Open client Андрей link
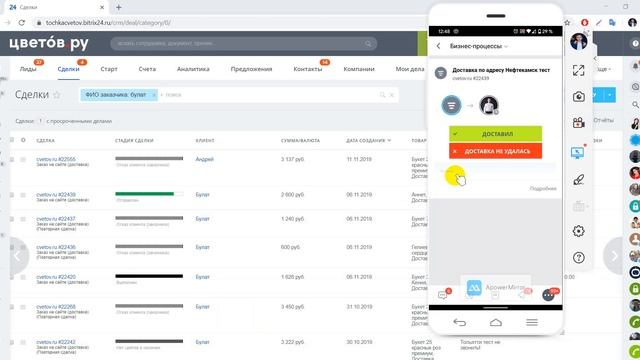 [204, 159]
